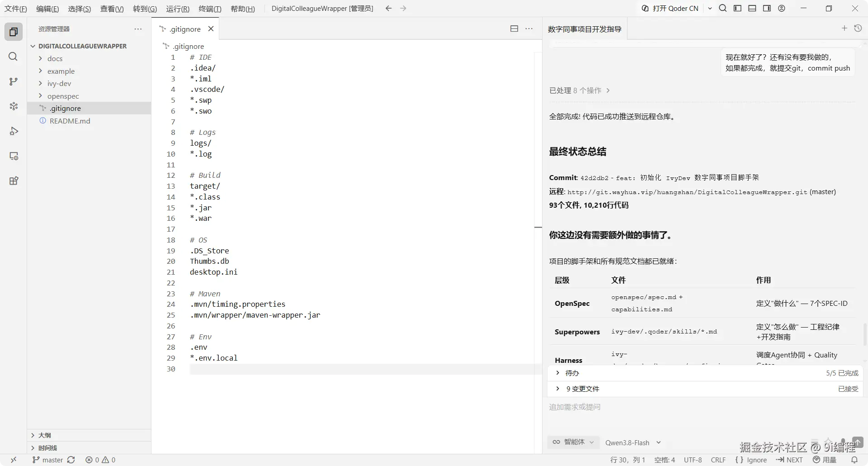Click the search icon in the title bar
Image resolution: width=868 pixels, height=466 pixels.
click(x=723, y=8)
